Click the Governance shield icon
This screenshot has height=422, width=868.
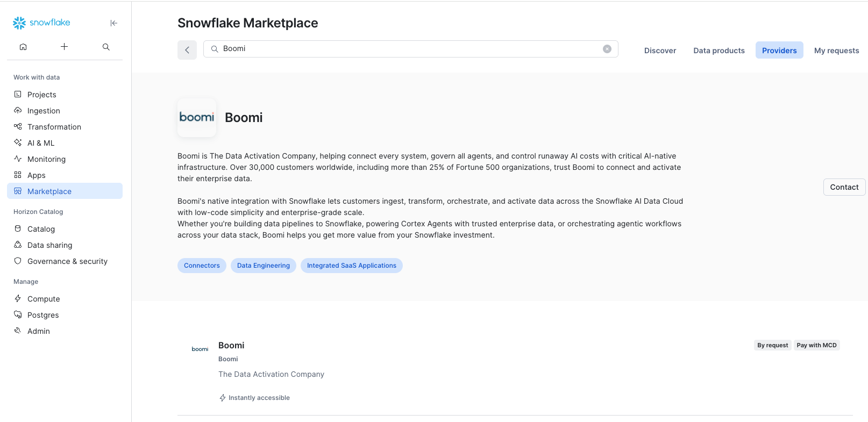[x=18, y=261]
